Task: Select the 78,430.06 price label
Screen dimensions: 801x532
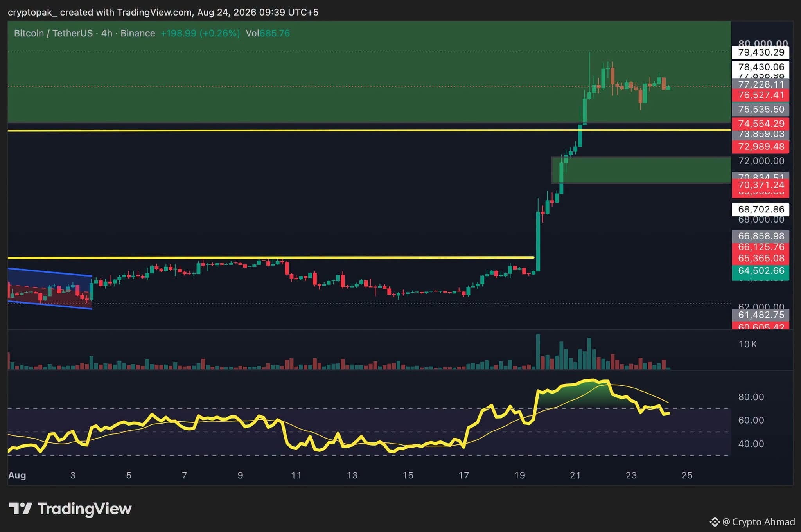Action: click(761, 67)
